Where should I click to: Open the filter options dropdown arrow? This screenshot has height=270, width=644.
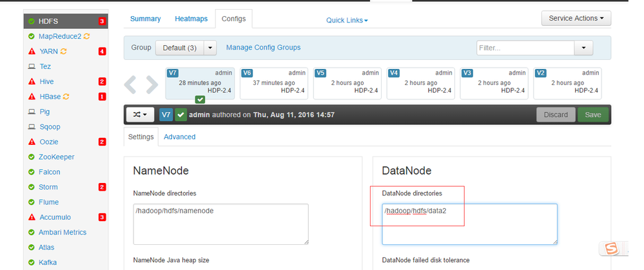point(583,48)
